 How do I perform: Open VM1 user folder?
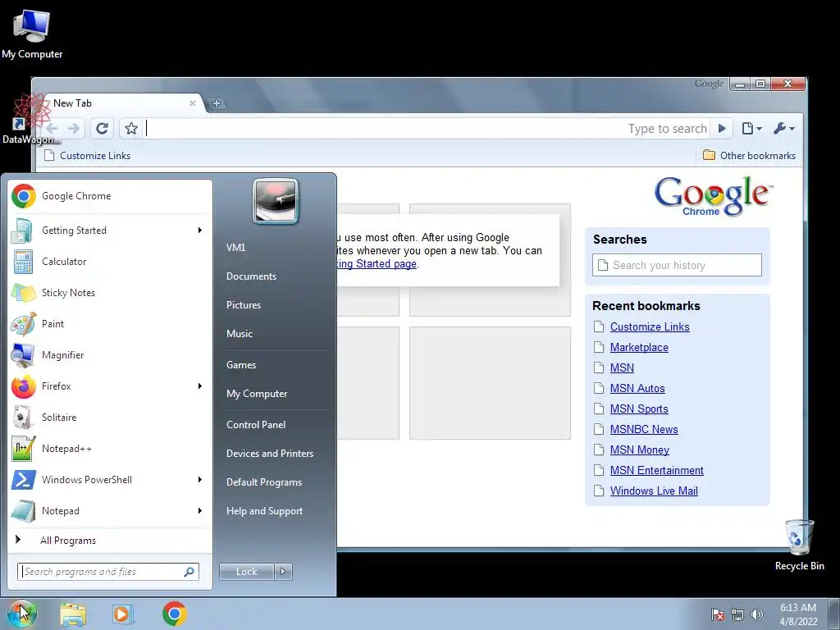click(x=235, y=248)
